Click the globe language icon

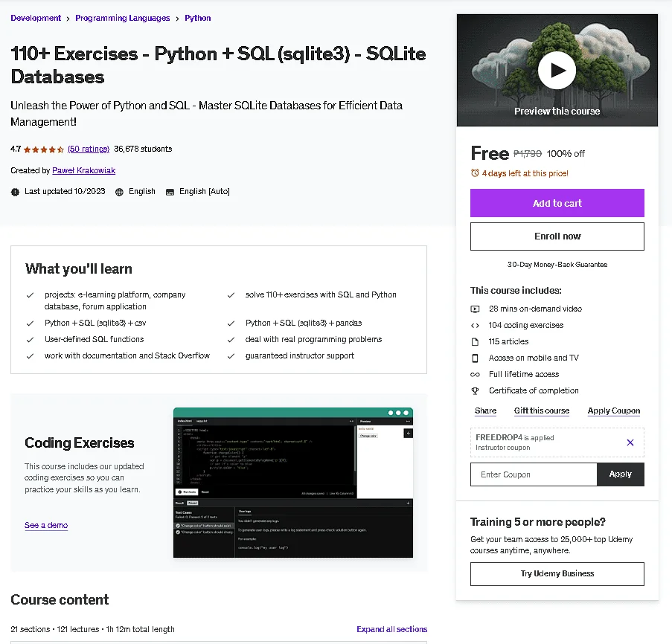[119, 192]
